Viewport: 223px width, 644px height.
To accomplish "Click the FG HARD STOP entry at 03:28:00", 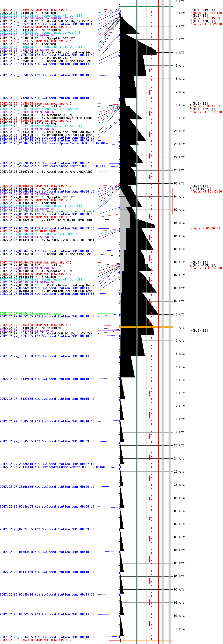I will pyautogui.click(x=28, y=231).
